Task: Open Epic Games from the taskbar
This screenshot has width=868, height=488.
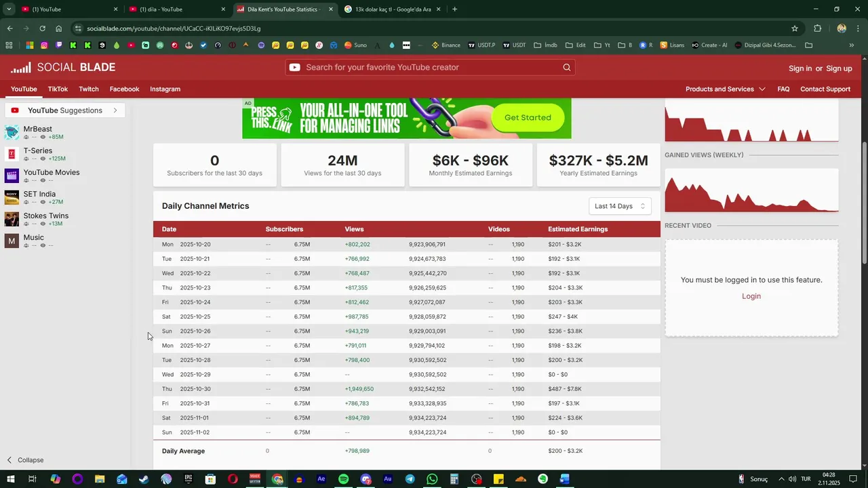Action: point(189,479)
